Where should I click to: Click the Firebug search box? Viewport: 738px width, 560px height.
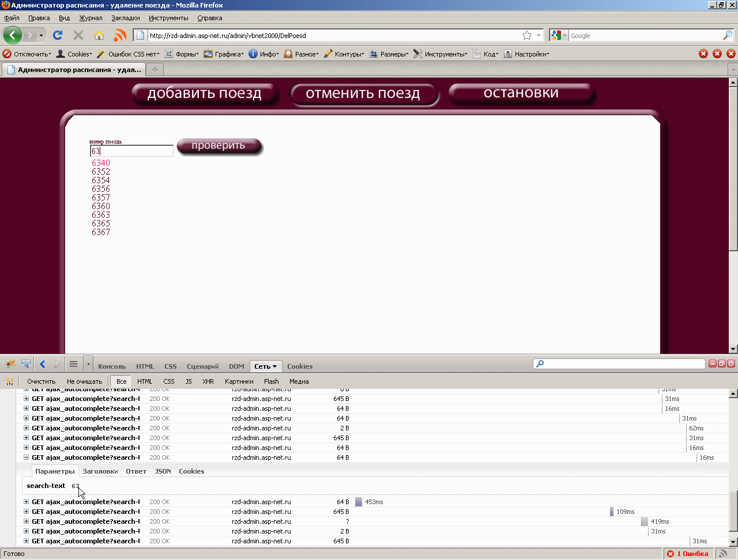point(619,364)
